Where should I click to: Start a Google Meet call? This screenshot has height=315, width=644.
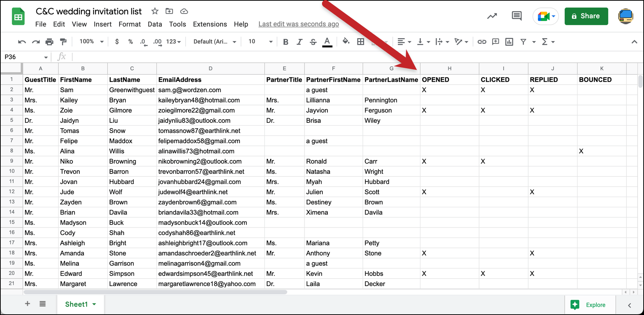(545, 16)
